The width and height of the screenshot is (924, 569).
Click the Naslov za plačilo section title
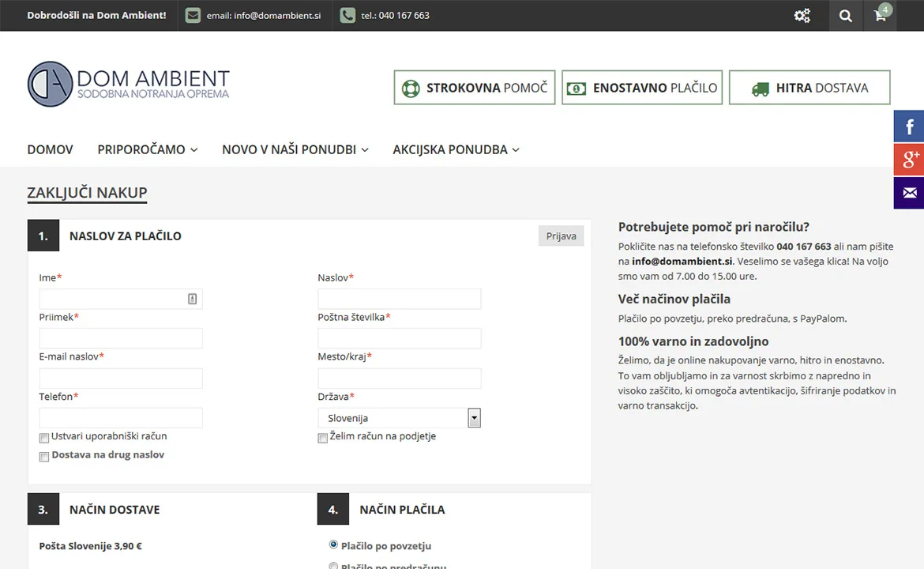(x=126, y=236)
